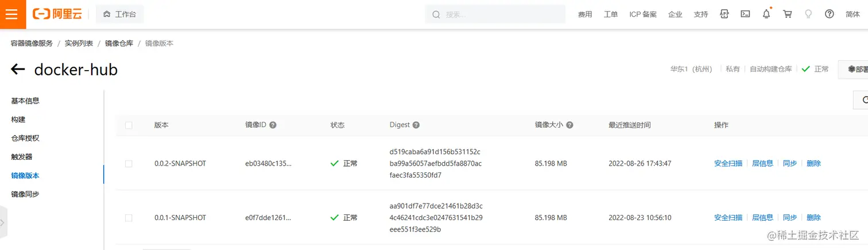The height and width of the screenshot is (250, 868).
Task: Click the back arrow beside docker-hub
Action: pos(18,70)
